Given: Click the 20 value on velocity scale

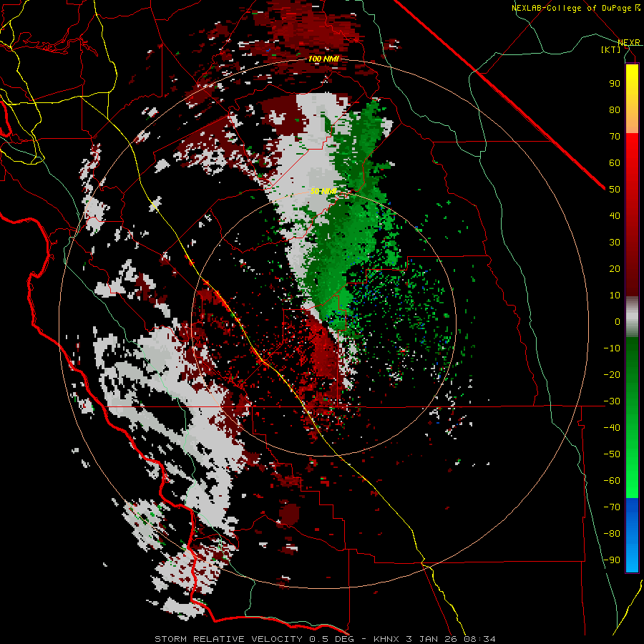Looking at the screenshot, I should [x=615, y=268].
